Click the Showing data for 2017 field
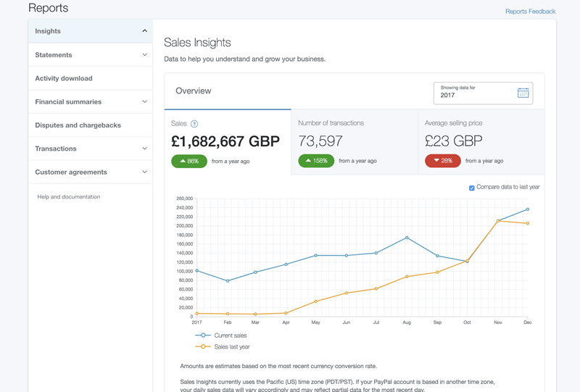 coord(475,93)
